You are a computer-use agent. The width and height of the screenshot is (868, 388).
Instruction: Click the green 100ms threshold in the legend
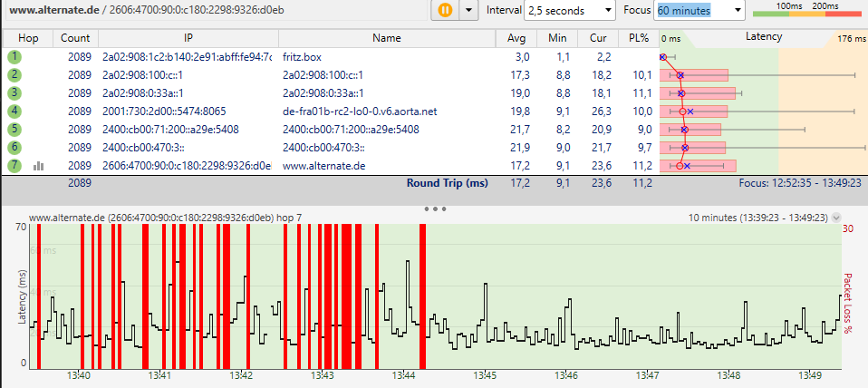coord(787,5)
